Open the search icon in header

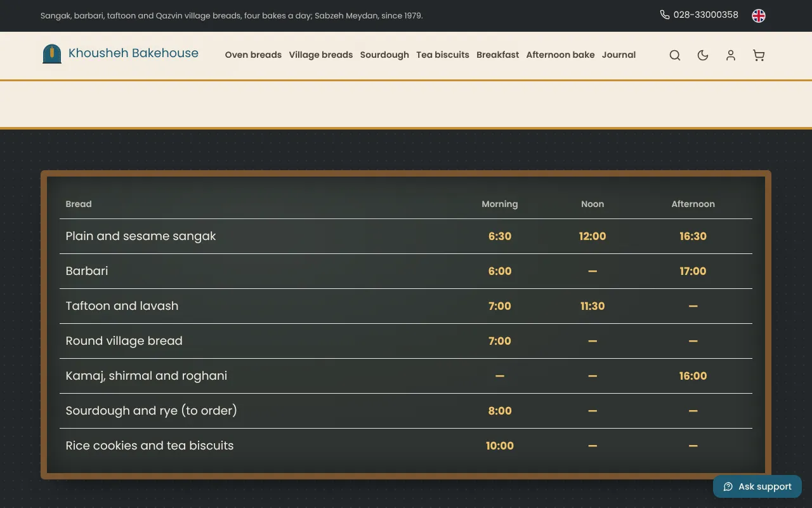pyautogui.click(x=675, y=55)
